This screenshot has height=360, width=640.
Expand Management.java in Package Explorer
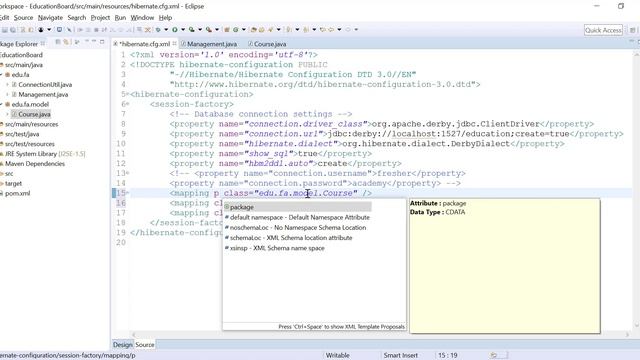[7, 95]
